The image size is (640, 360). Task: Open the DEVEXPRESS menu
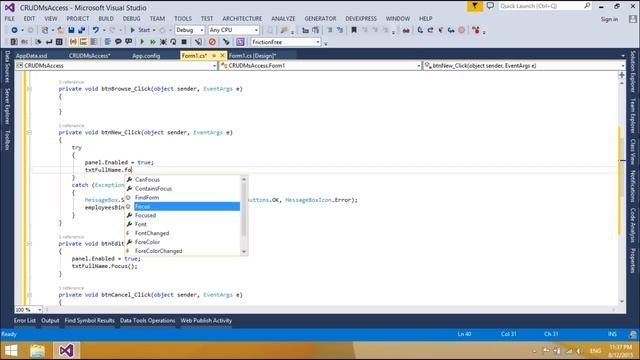[361, 19]
